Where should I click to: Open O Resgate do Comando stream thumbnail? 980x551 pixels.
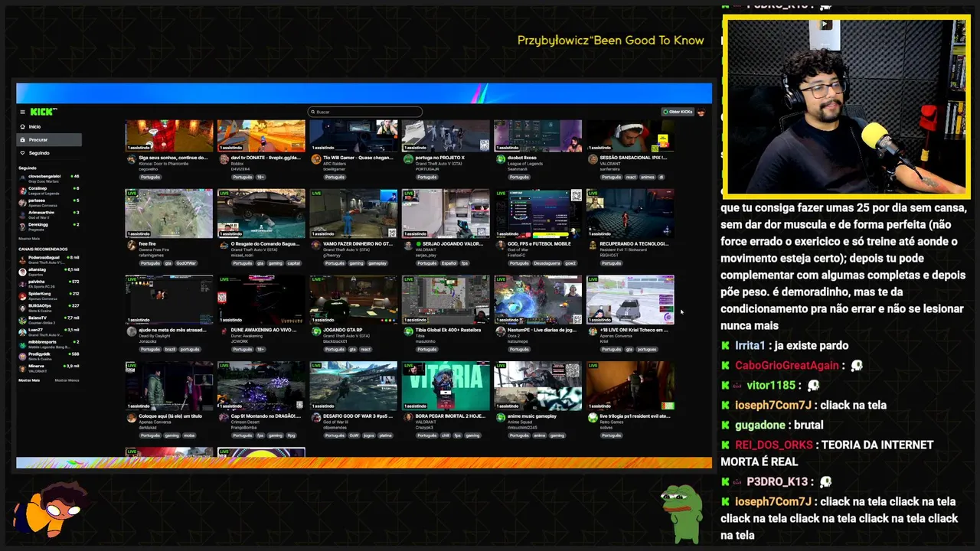click(x=261, y=214)
